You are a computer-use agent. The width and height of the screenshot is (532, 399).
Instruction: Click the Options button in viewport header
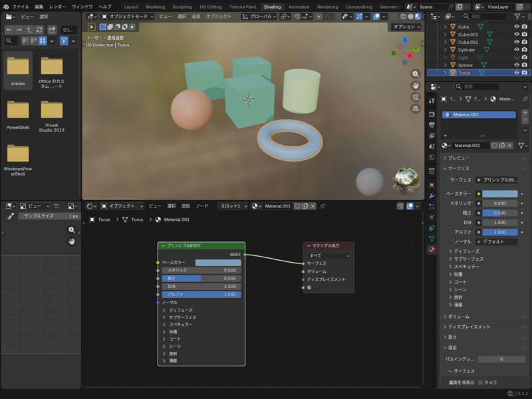click(406, 27)
